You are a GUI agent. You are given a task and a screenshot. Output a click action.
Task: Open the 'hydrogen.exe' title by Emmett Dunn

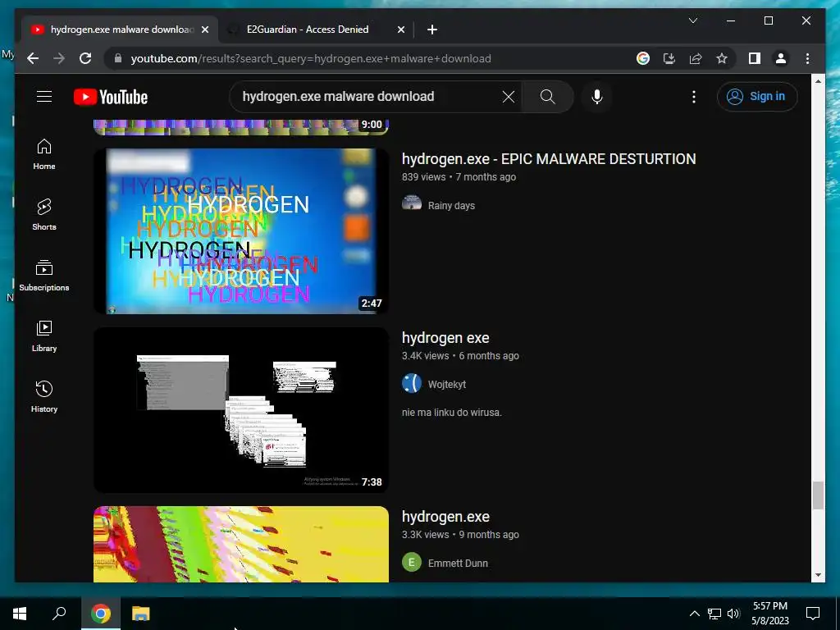(x=445, y=517)
